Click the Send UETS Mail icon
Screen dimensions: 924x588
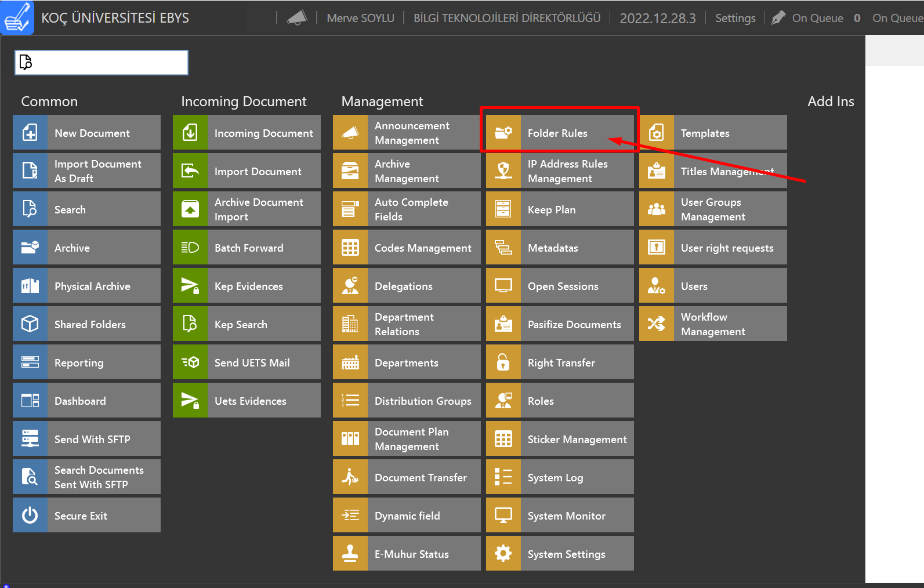190,362
